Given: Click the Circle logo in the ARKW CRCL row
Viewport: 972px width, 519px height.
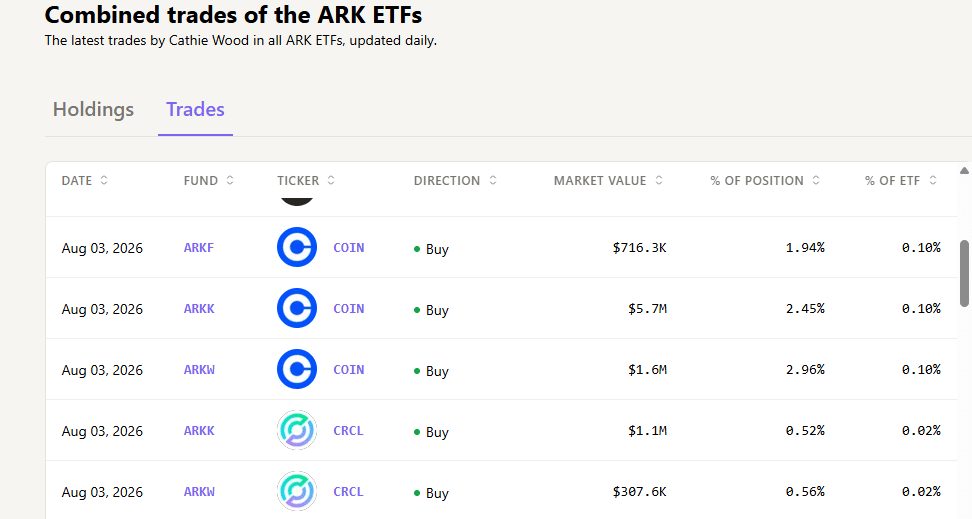Looking at the screenshot, I should pyautogui.click(x=297, y=491).
